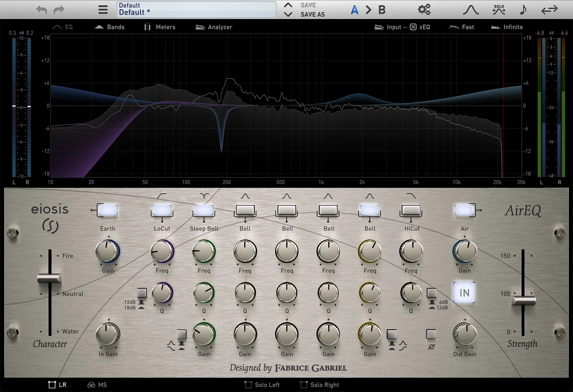Open the settings gears icon
This screenshot has height=392, width=573.
click(x=424, y=9)
